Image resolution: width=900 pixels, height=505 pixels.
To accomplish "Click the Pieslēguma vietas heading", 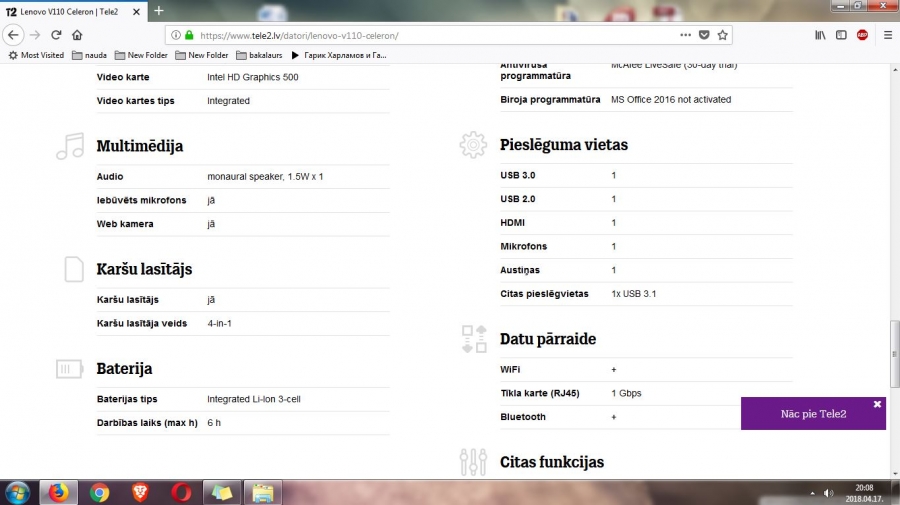I will [564, 145].
